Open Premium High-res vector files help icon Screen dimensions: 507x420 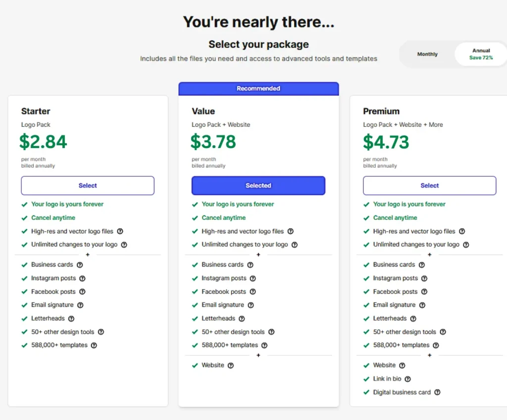(462, 231)
